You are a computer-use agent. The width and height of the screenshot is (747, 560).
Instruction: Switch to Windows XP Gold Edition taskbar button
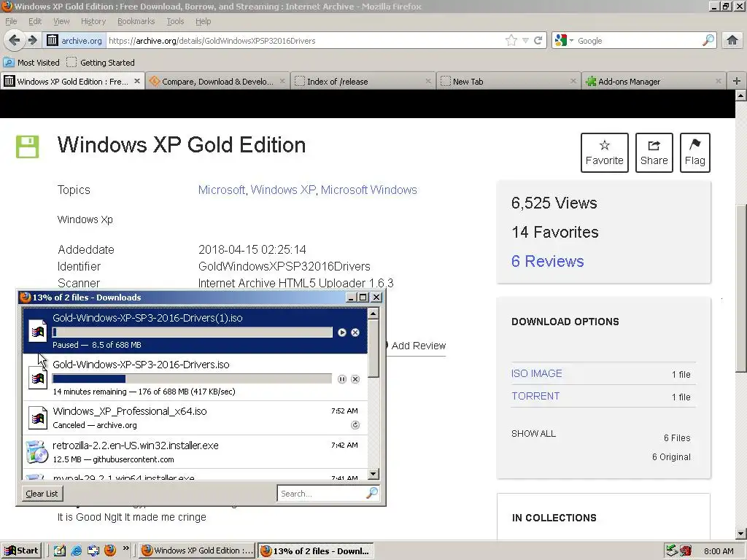click(x=197, y=551)
